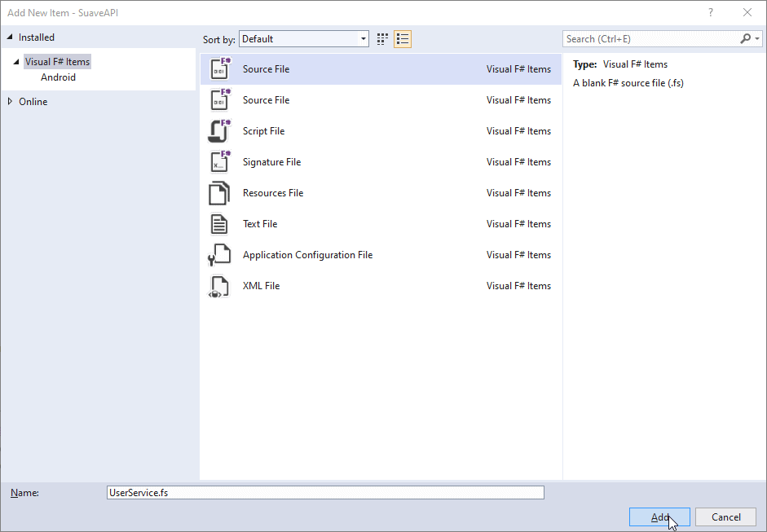The image size is (767, 532).
Task: Click the 'A blank F# source file (.fs)' description
Action: point(628,82)
